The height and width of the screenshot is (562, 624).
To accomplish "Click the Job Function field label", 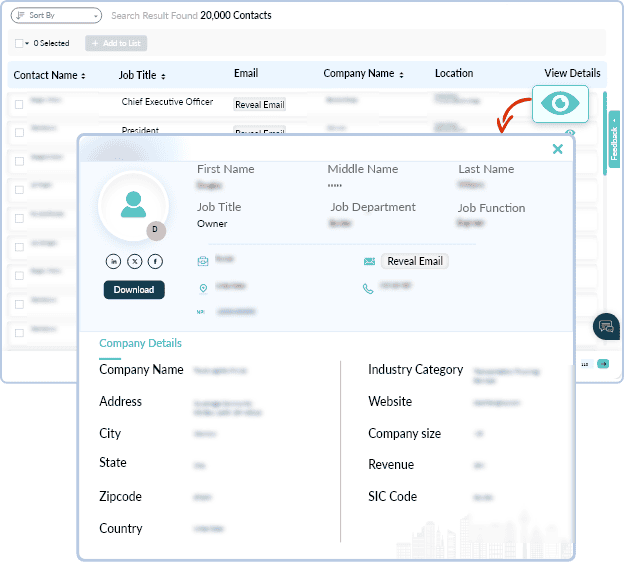I will pyautogui.click(x=491, y=208).
